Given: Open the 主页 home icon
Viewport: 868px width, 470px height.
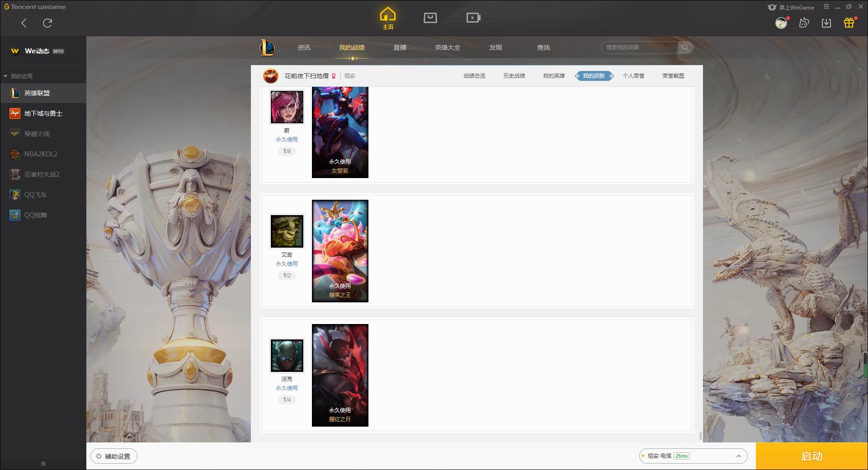Looking at the screenshot, I should (388, 19).
